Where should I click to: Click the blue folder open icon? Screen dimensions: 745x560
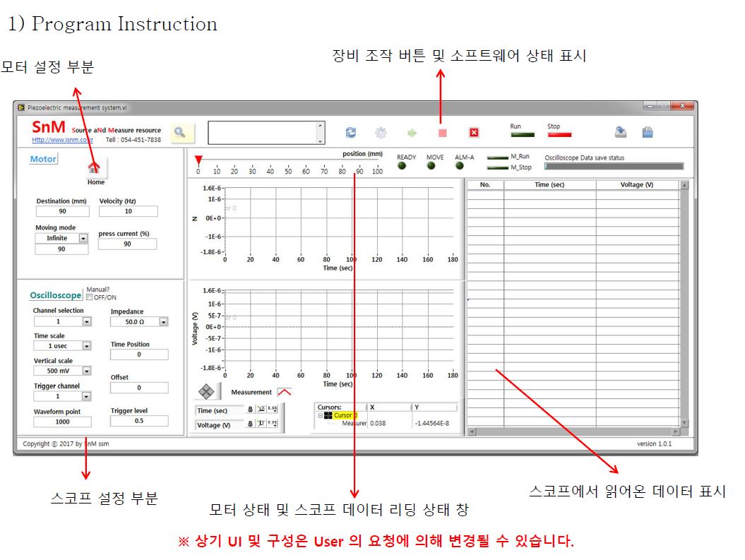click(647, 132)
